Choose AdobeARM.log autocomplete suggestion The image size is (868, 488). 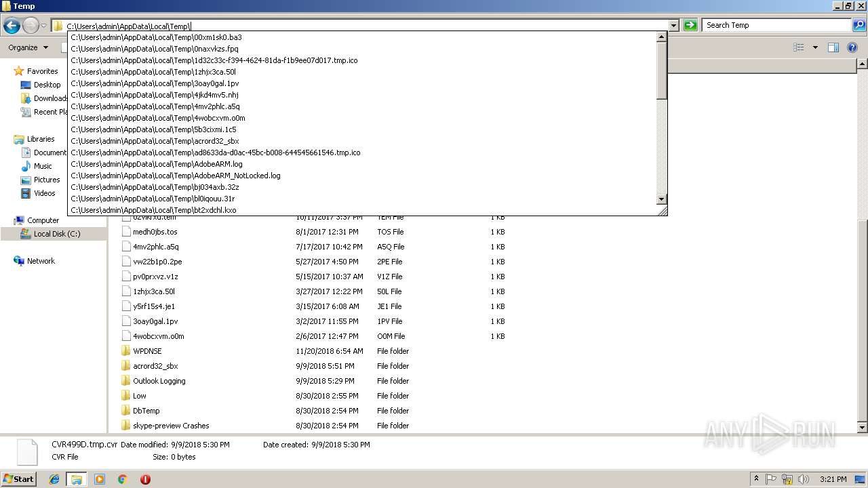pos(363,164)
